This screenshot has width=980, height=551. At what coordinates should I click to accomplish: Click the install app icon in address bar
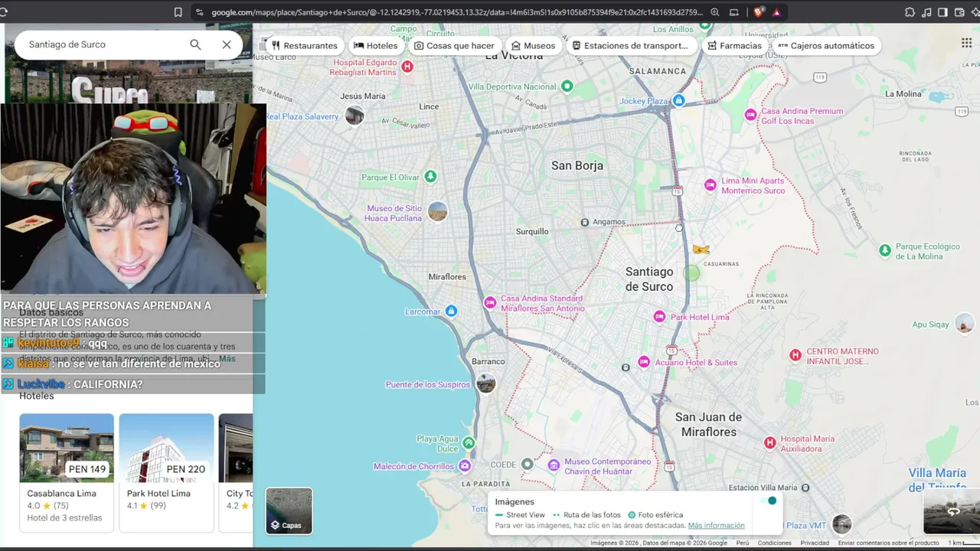click(x=733, y=12)
